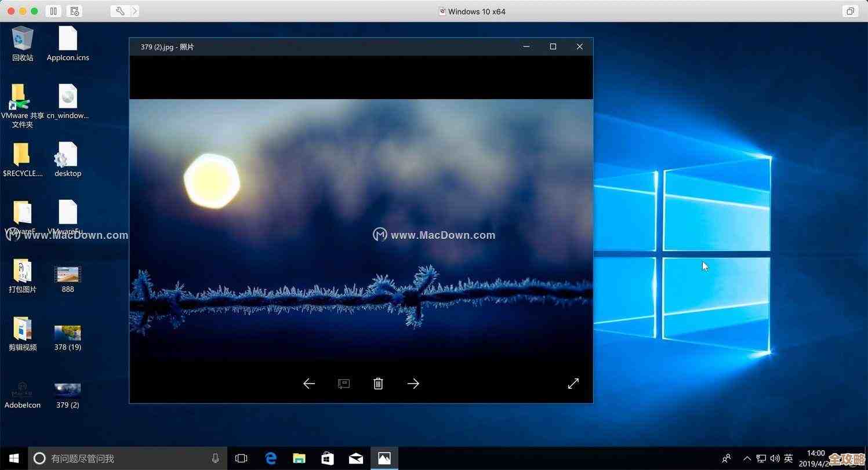Click the slideshow icon in Photos toolbar
The height and width of the screenshot is (470, 868).
344,384
